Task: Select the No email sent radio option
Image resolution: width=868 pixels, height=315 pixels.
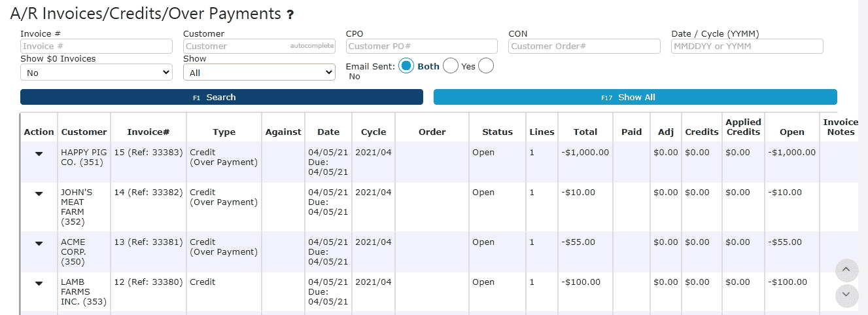Action: pos(486,66)
